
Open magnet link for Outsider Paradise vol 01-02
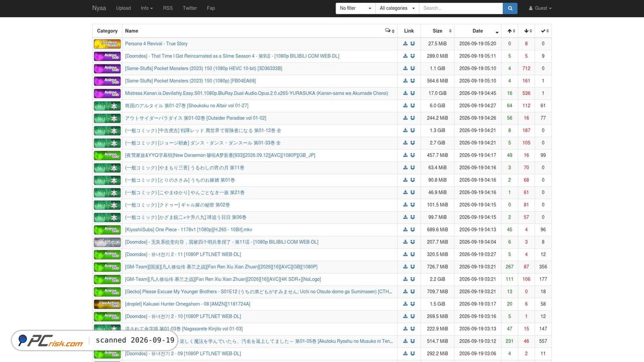412,118
